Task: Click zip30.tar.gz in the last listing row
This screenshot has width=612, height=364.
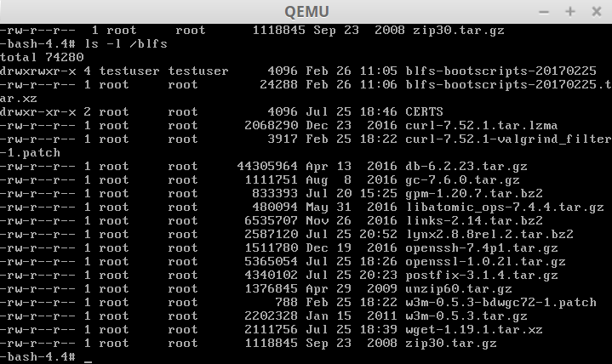Action: [451, 344]
